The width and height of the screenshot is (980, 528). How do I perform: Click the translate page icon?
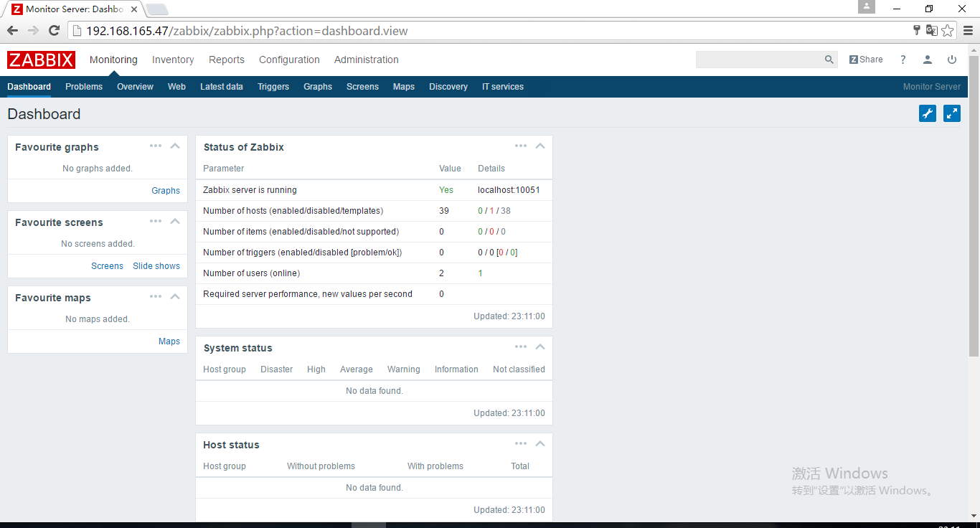pyautogui.click(x=932, y=31)
